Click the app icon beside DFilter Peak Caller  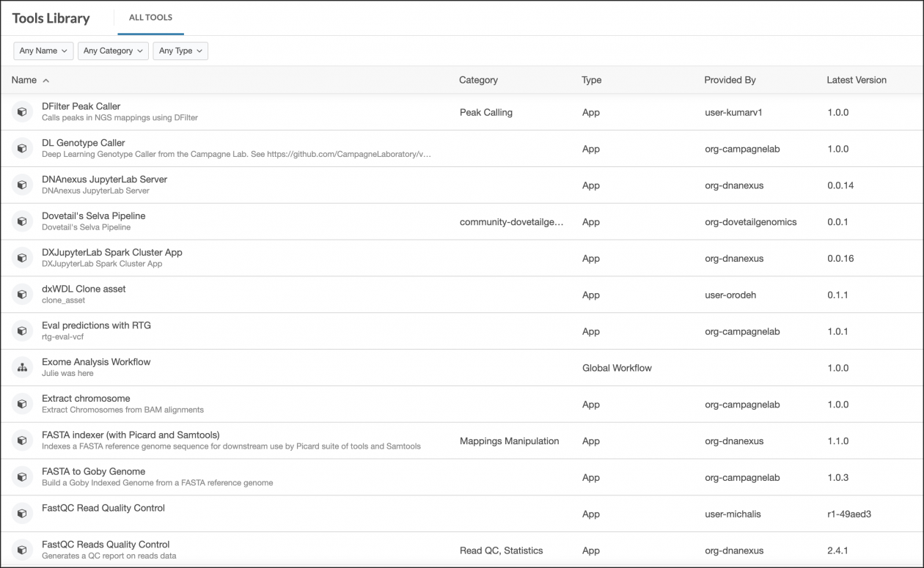pos(22,112)
